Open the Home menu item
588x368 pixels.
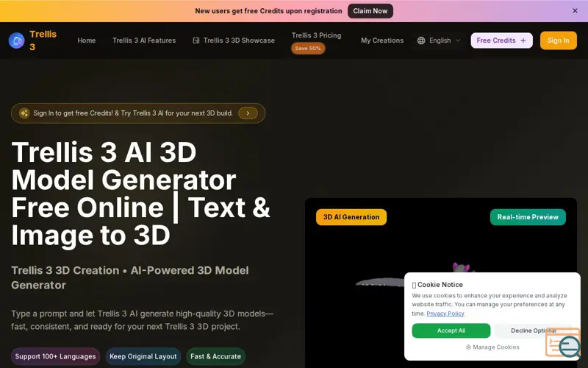pyautogui.click(x=87, y=40)
